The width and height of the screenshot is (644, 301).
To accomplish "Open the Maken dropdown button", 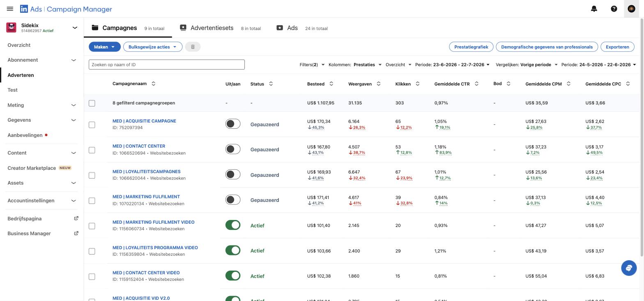I will point(105,47).
